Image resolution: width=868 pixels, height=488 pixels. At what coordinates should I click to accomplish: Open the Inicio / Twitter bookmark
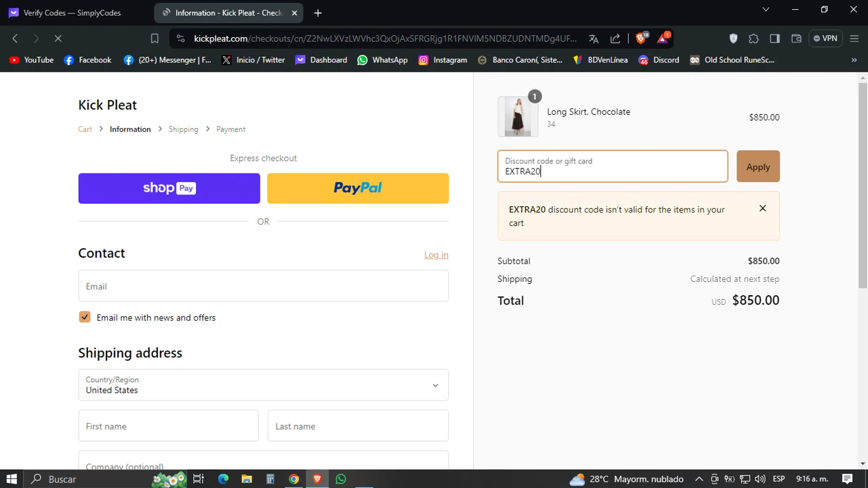pos(253,60)
